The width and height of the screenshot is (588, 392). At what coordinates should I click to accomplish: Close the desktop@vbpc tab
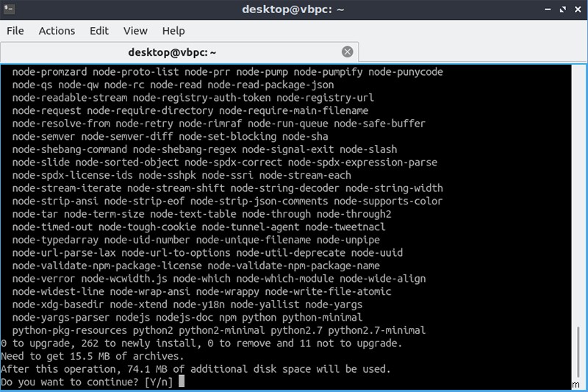[347, 51]
